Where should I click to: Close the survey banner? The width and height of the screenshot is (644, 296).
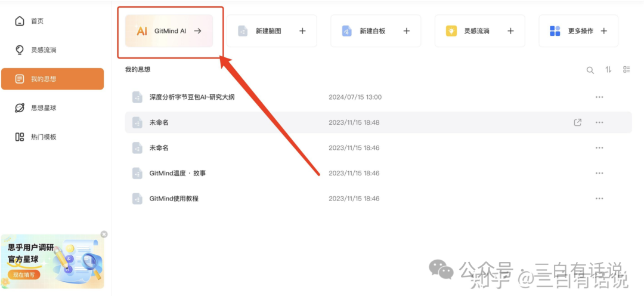pyautogui.click(x=104, y=234)
